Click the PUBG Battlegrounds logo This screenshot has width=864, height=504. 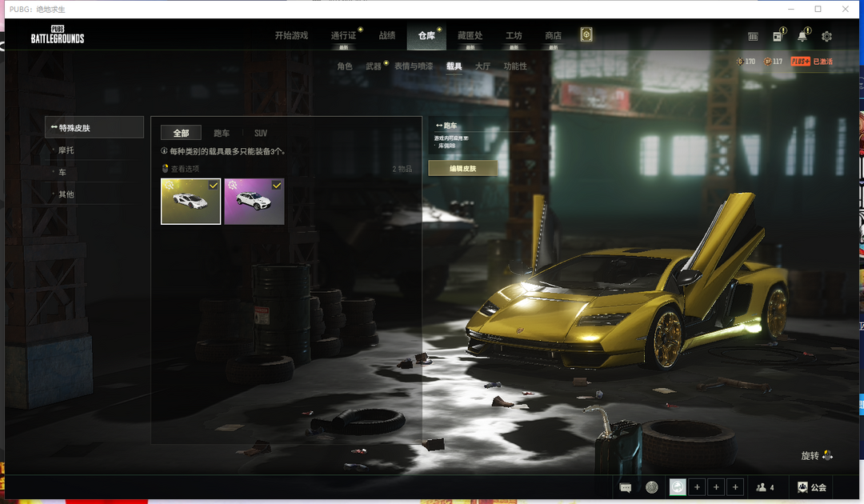tap(58, 34)
